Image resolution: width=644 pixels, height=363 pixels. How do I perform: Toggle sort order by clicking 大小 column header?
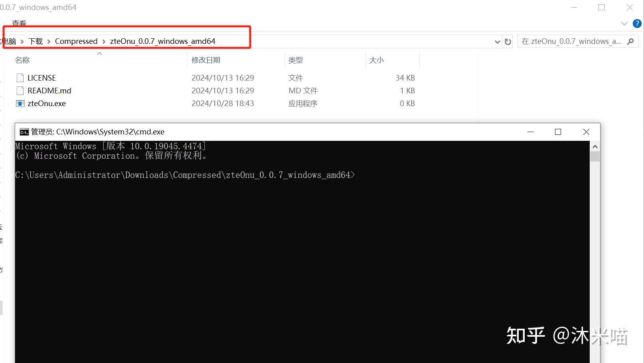click(376, 60)
